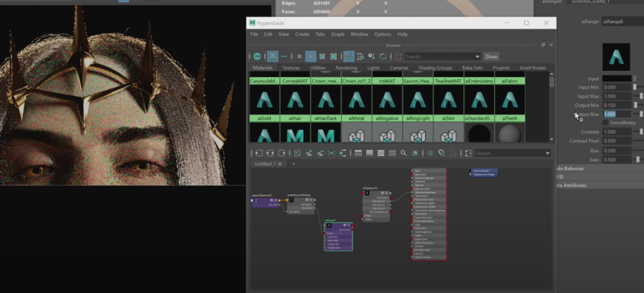The width and height of the screenshot is (644, 293).
Task: Click the grid toggle icon in graph toolbar
Action: (x=430, y=153)
